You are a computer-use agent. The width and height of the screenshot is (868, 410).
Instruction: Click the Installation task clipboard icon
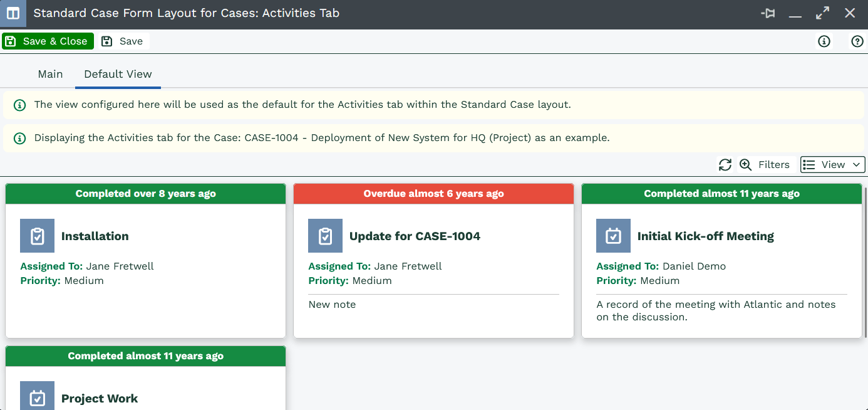coord(37,236)
